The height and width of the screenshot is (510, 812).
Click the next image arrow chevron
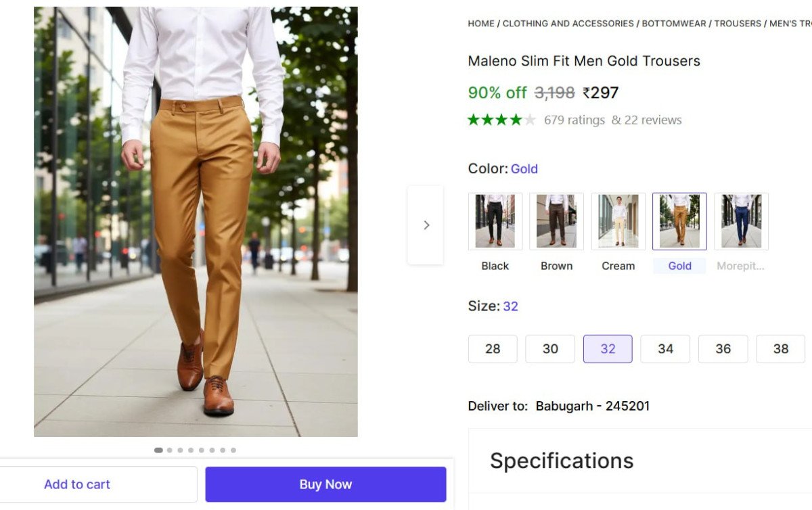426,225
